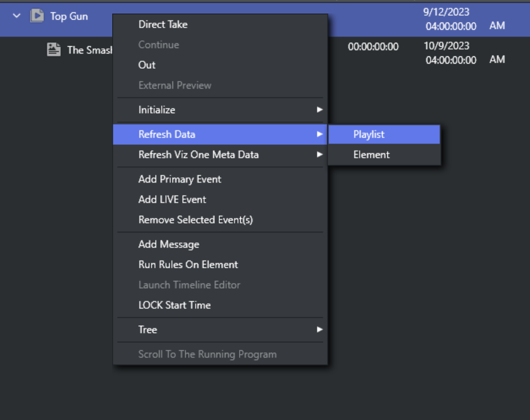
Task: Select Add Message option
Action: [169, 245]
